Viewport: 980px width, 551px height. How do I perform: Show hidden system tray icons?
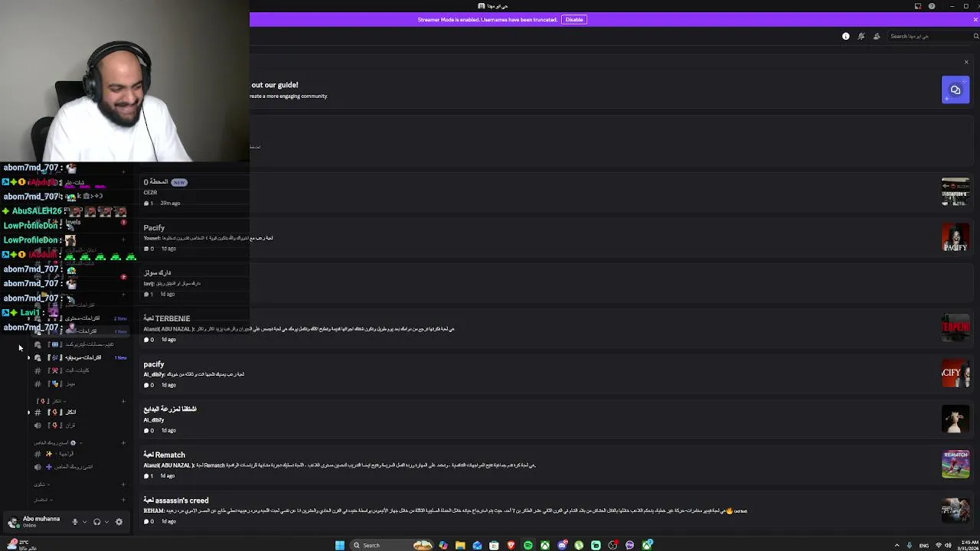point(897,545)
